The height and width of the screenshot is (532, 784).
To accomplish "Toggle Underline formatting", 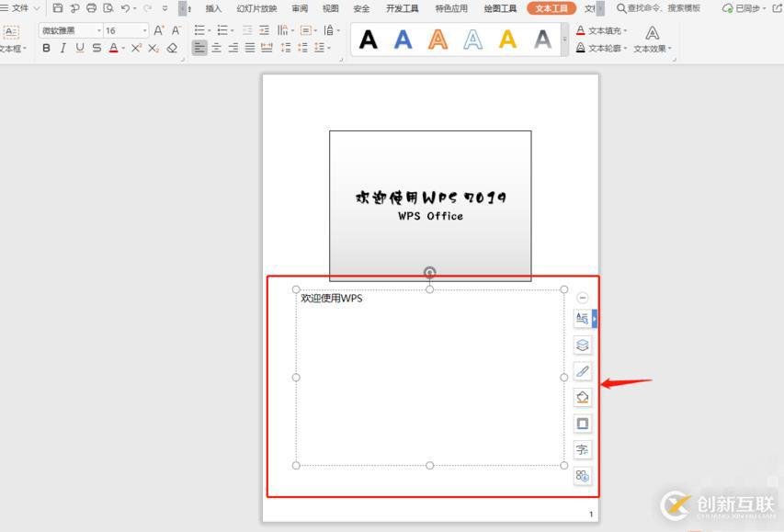I will click(x=80, y=48).
